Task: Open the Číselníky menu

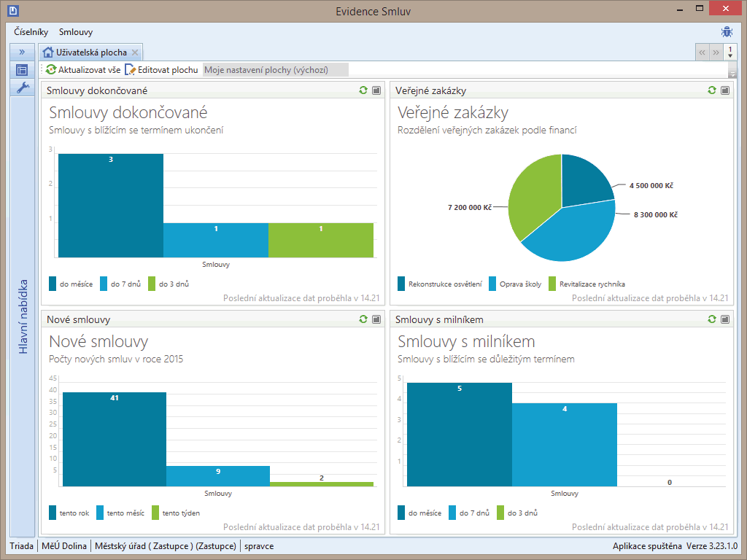Action: click(31, 32)
